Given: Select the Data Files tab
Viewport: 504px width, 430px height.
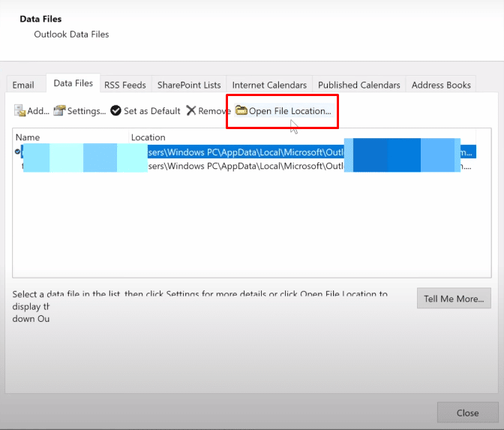Looking at the screenshot, I should pos(73,83).
